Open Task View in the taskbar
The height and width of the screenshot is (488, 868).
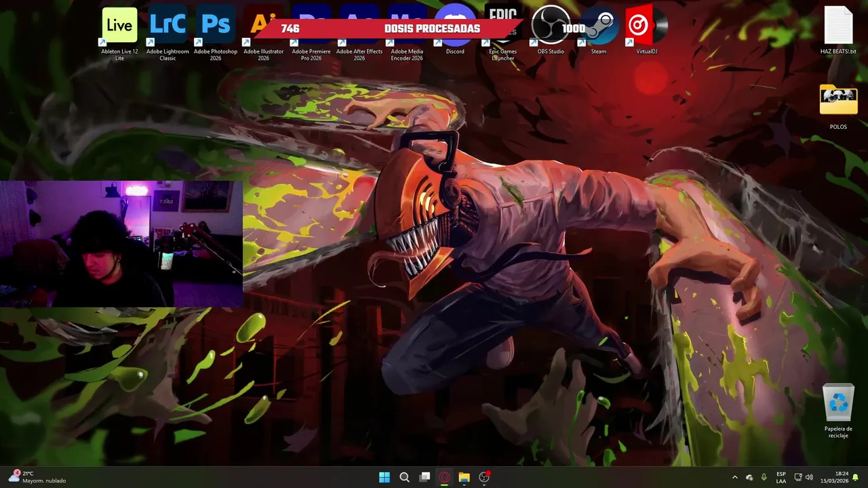[425, 477]
